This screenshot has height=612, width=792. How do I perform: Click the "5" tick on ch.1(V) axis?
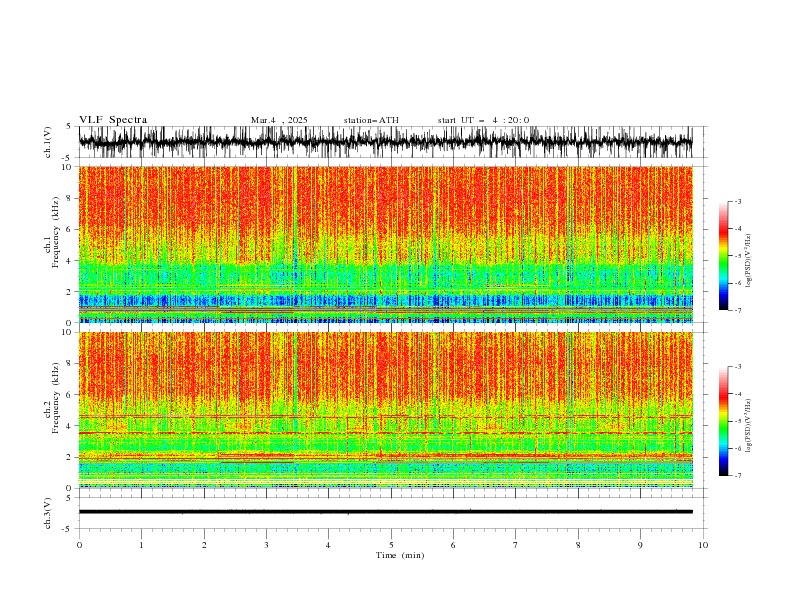point(69,126)
